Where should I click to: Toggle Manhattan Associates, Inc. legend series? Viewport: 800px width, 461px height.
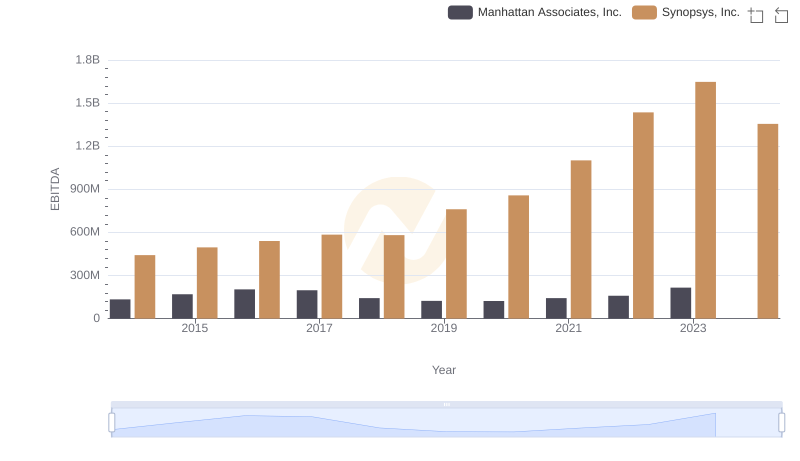coord(535,12)
